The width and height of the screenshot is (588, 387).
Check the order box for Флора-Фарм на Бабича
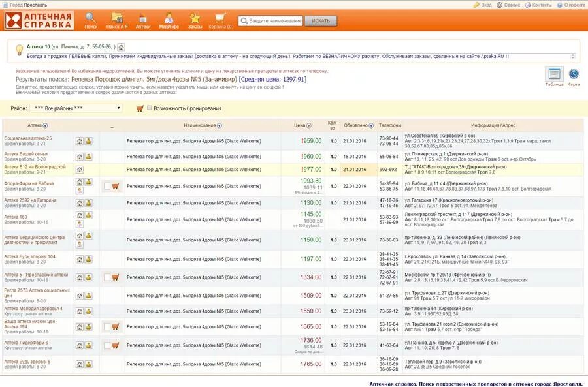[x=107, y=186]
